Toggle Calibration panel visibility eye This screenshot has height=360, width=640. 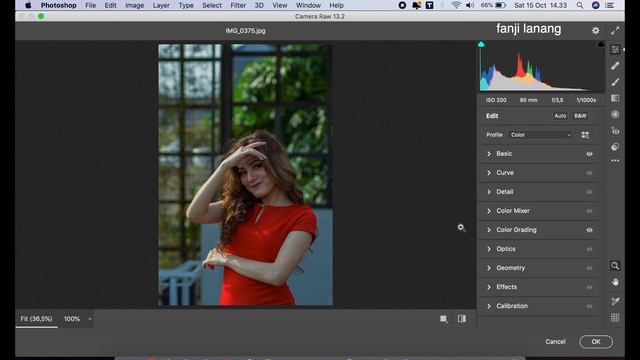click(589, 306)
